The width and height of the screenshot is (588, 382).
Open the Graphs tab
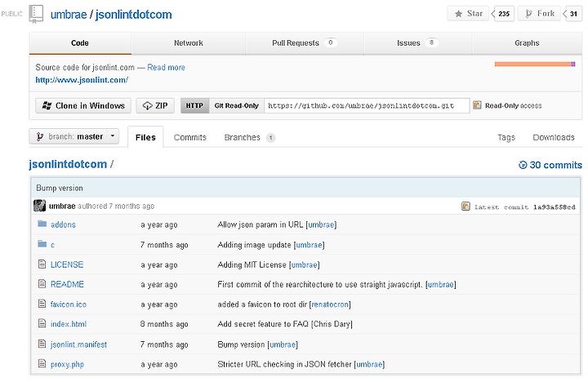[527, 43]
